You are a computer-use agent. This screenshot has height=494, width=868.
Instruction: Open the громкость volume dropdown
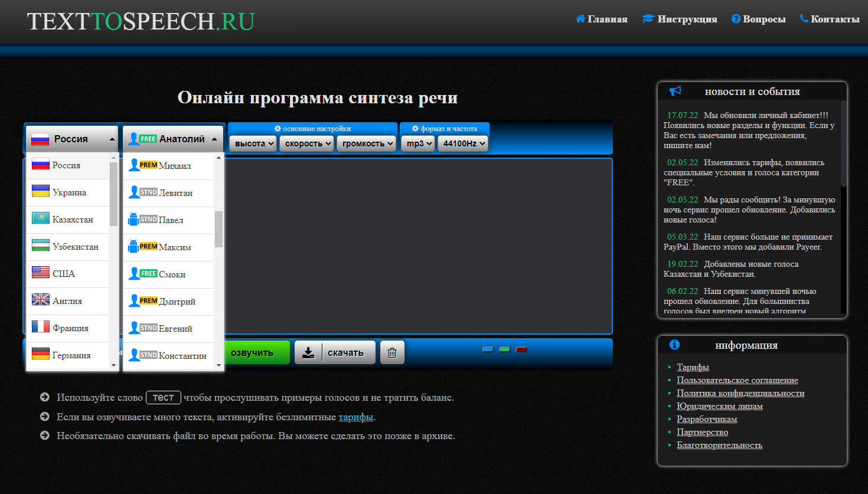(366, 143)
